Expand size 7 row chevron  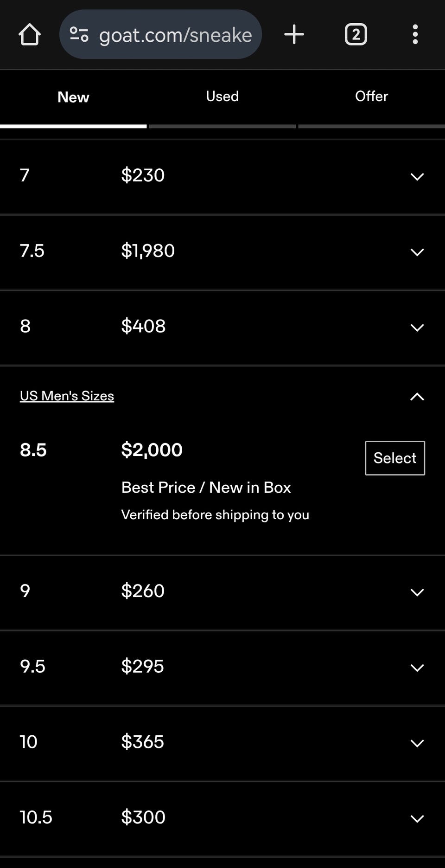[x=417, y=176]
